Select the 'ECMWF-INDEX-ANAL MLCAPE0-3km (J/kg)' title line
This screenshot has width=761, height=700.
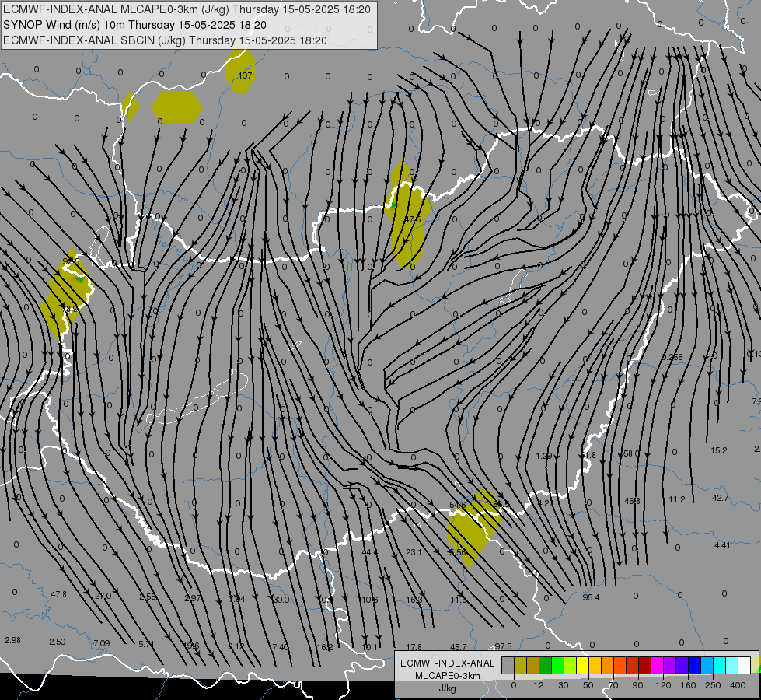(x=187, y=9)
